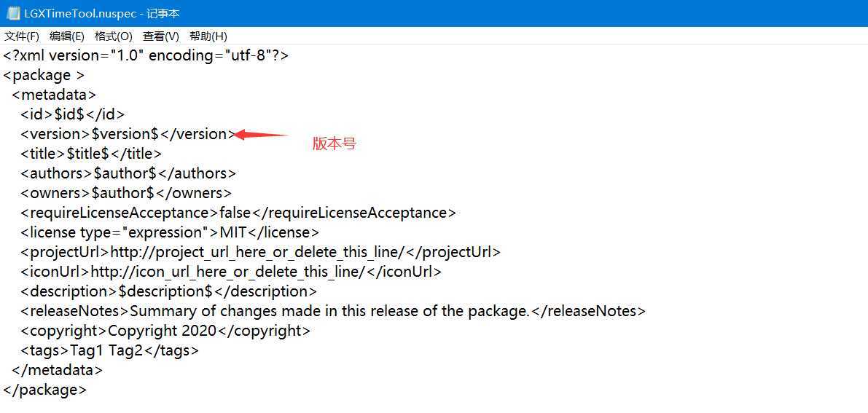Open the 格式(O) menu
The height and width of the screenshot is (413, 868).
click(x=114, y=36)
